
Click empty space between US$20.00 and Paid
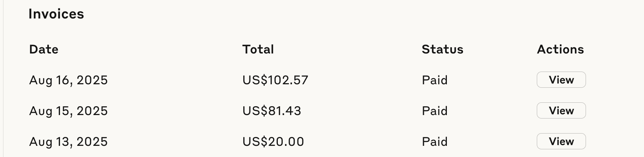pyautogui.click(x=363, y=142)
